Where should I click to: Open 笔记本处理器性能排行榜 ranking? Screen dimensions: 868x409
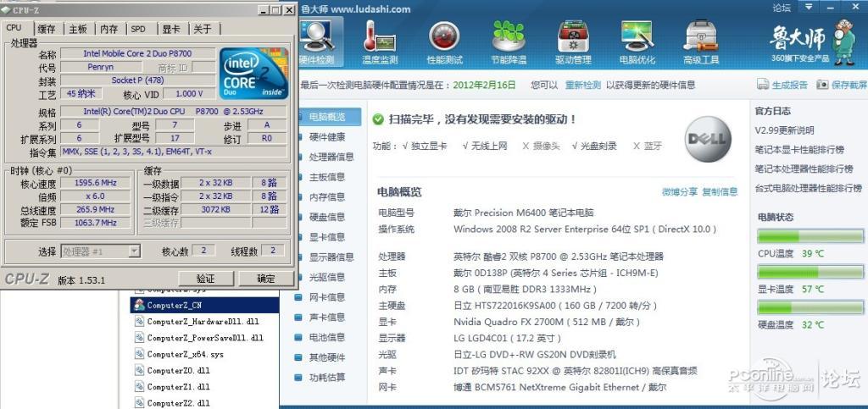(x=804, y=169)
